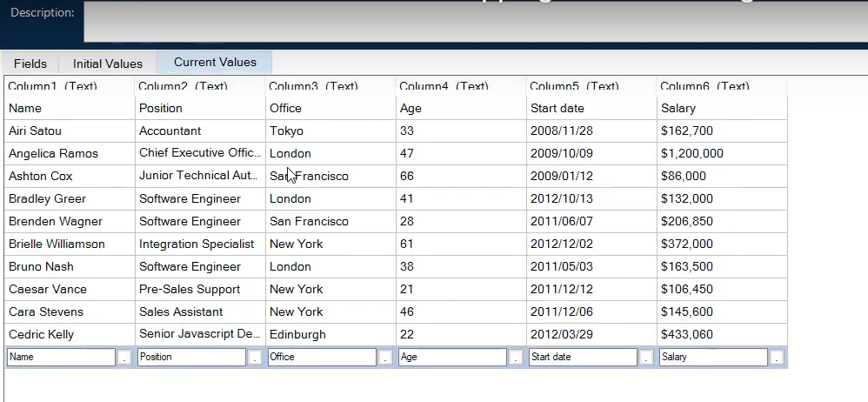Click the Name input field in bottom row

pos(61,357)
